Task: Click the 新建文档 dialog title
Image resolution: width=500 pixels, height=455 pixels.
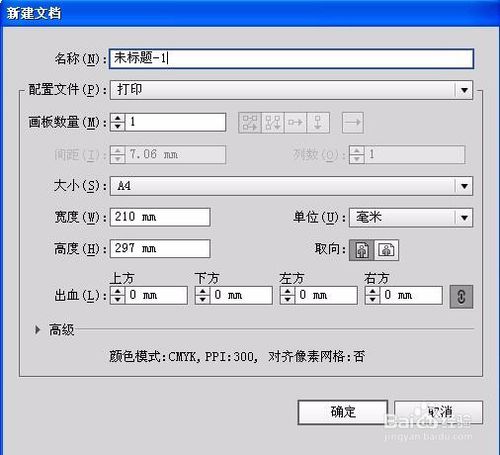Action: tap(34, 13)
